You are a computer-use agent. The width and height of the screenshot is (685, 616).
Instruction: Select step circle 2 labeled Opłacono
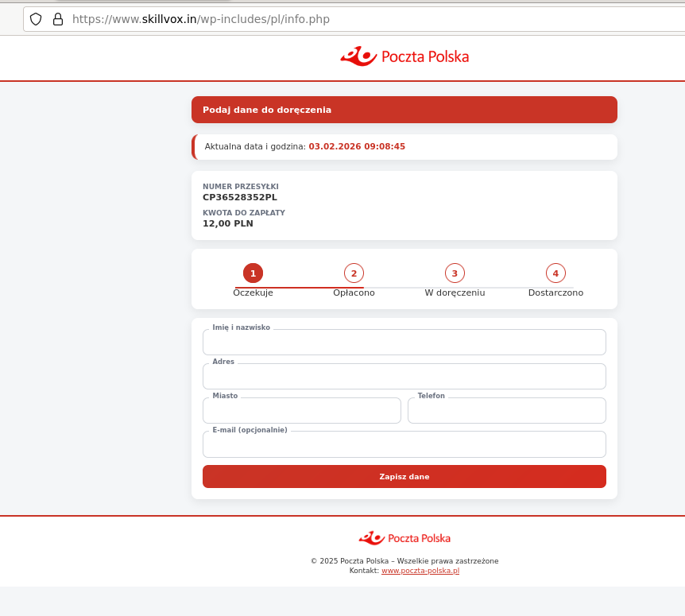(354, 273)
